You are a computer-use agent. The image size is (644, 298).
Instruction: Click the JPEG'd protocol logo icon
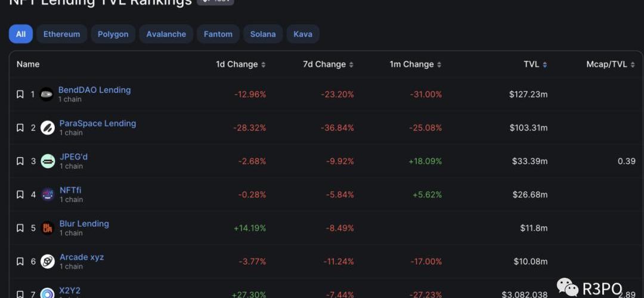point(48,161)
